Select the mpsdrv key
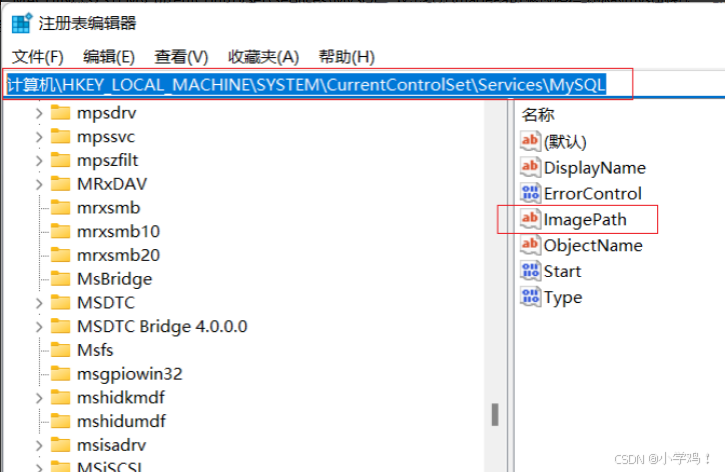The image size is (725, 472). point(107,113)
